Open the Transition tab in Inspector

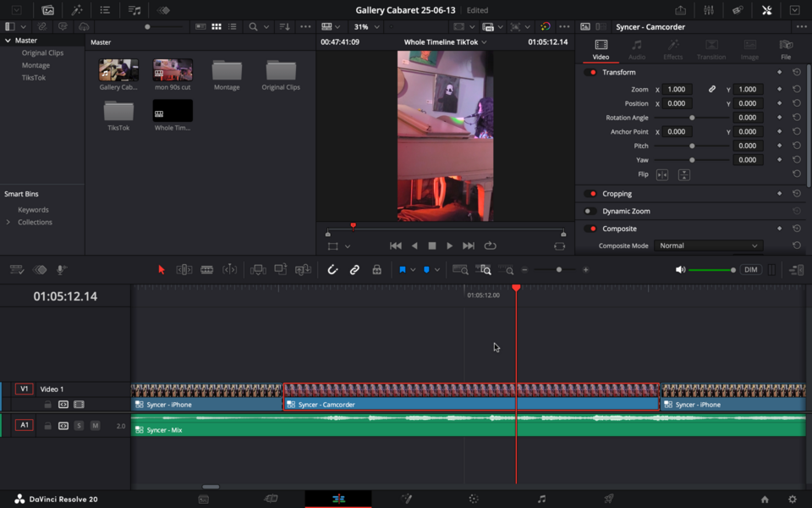click(711, 50)
